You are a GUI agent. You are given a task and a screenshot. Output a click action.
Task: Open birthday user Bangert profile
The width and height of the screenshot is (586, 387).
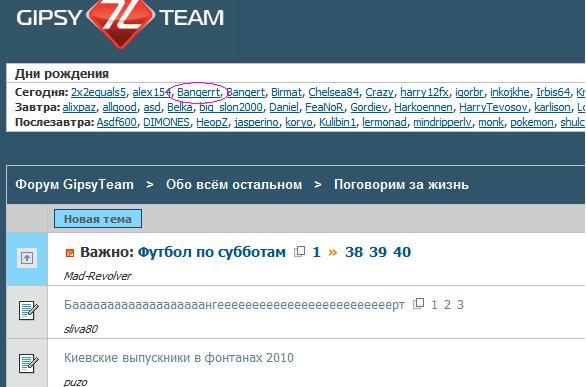(246, 92)
